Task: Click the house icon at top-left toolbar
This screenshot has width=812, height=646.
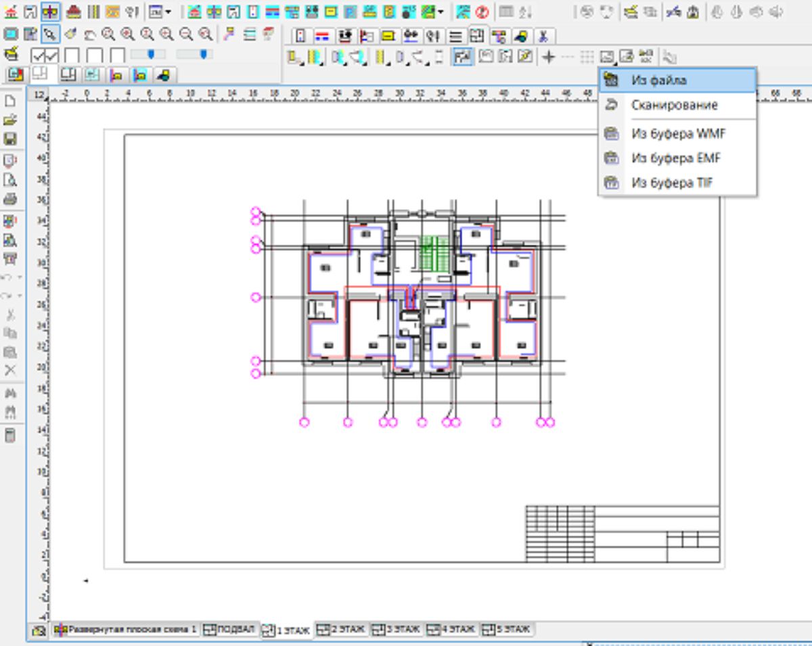Action: click(11, 12)
